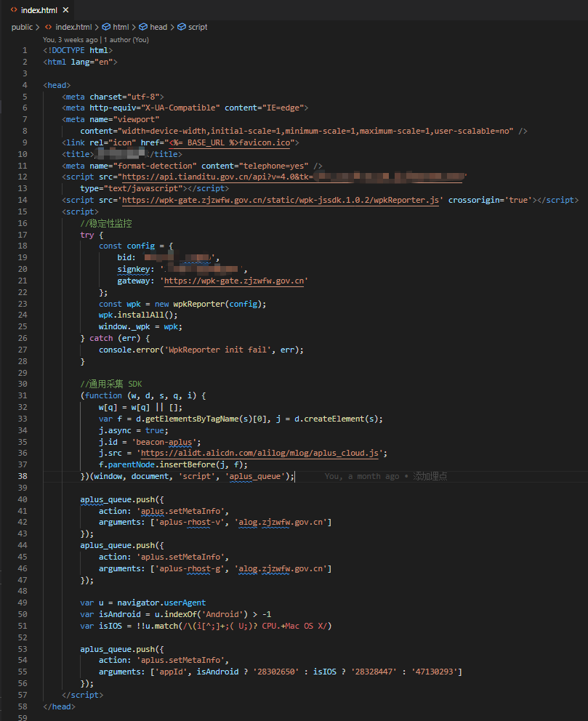This screenshot has width=588, height=721.
Task: Click the symbol icon before the 'html' breadcrumb
Action: [x=106, y=27]
